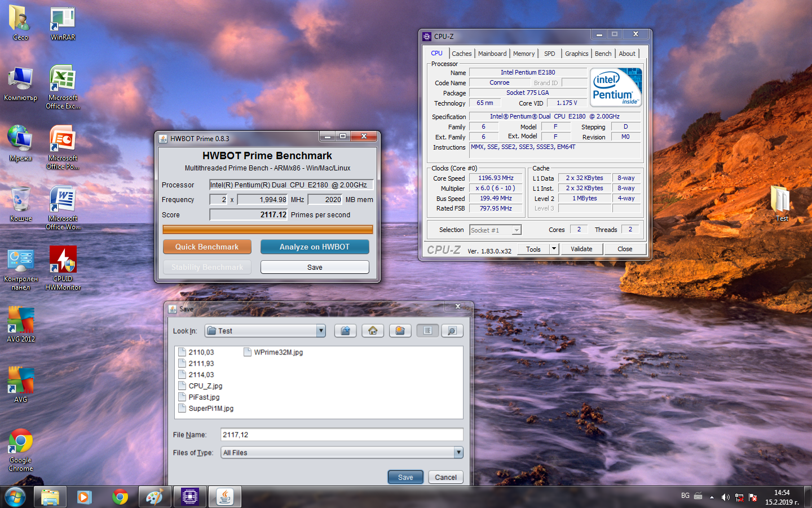Launch the CPUID HWMonitor shortcut
Screen dimensions: 812x508
click(63, 269)
